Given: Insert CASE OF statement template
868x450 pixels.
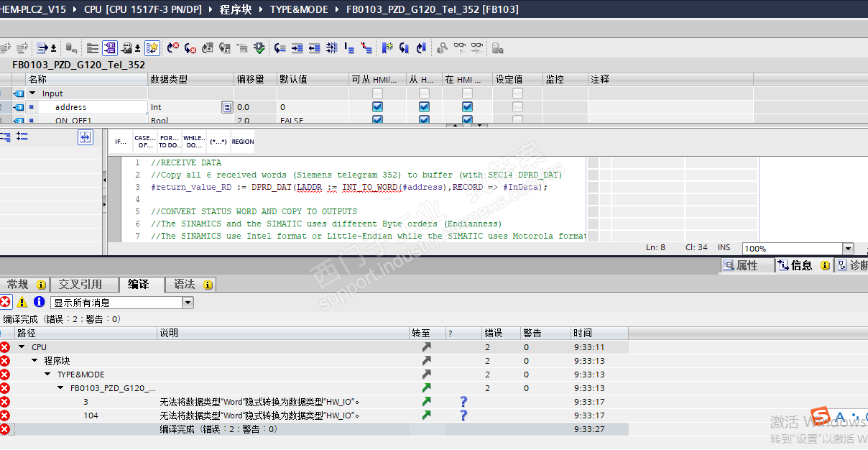Looking at the screenshot, I should 145,142.
